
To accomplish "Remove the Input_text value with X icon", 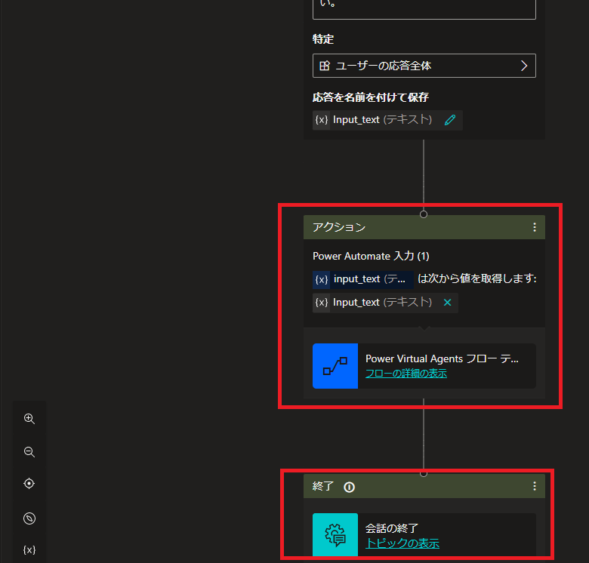I will click(x=447, y=302).
